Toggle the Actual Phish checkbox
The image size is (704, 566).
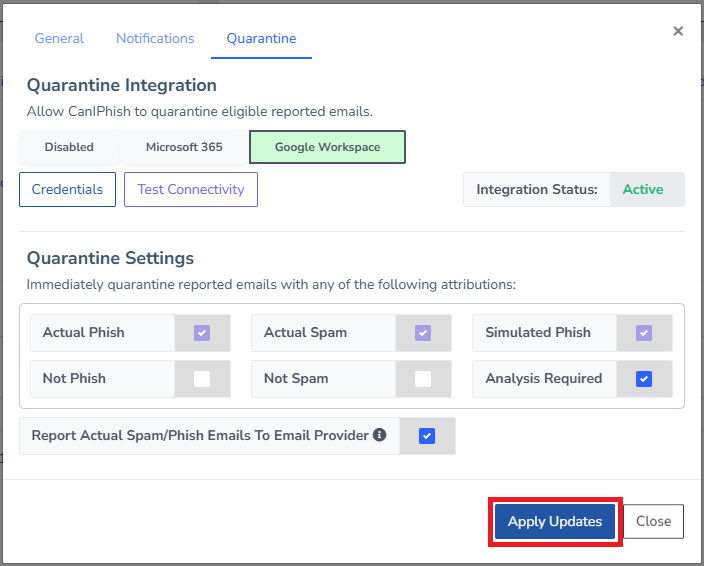202,333
